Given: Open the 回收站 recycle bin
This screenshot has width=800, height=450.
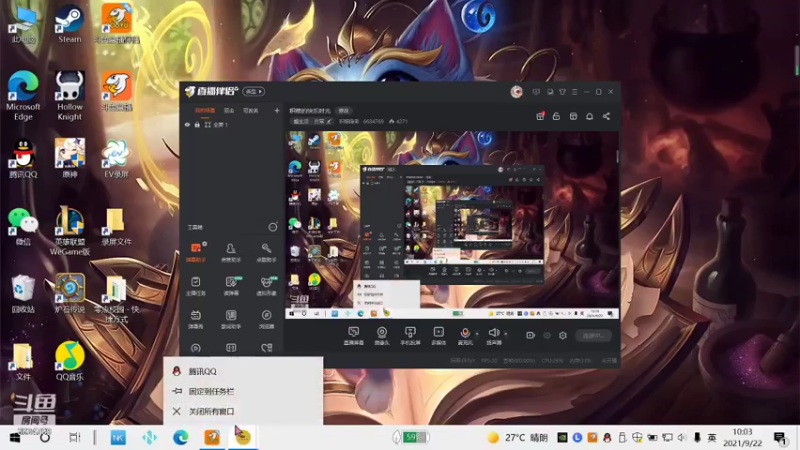Looking at the screenshot, I should 23,293.
